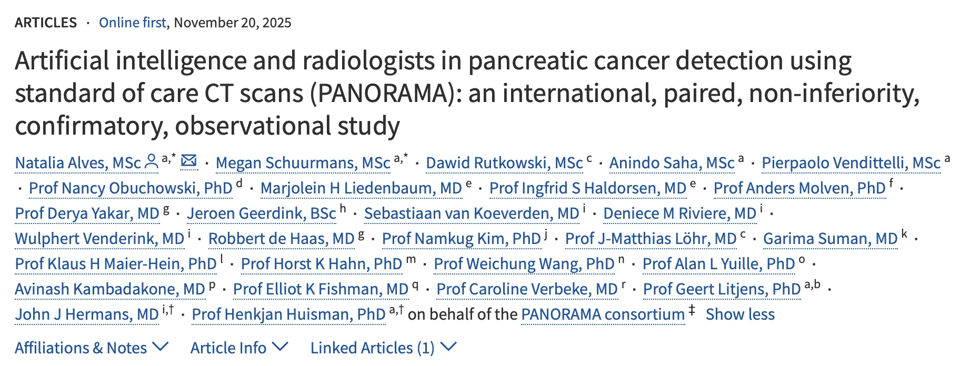Select author John J Hermans, MD
The height and width of the screenshot is (366, 980).
86,314
